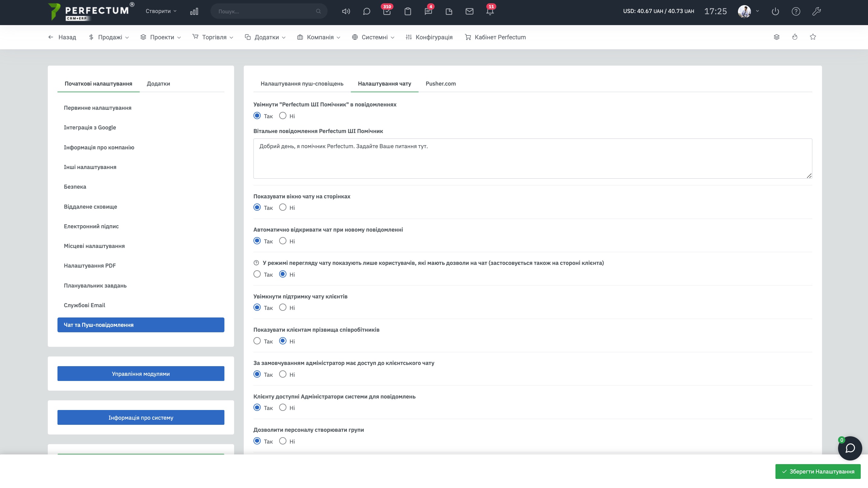Switch to the Pusher.com tab
The image size is (868, 488).
tap(440, 83)
